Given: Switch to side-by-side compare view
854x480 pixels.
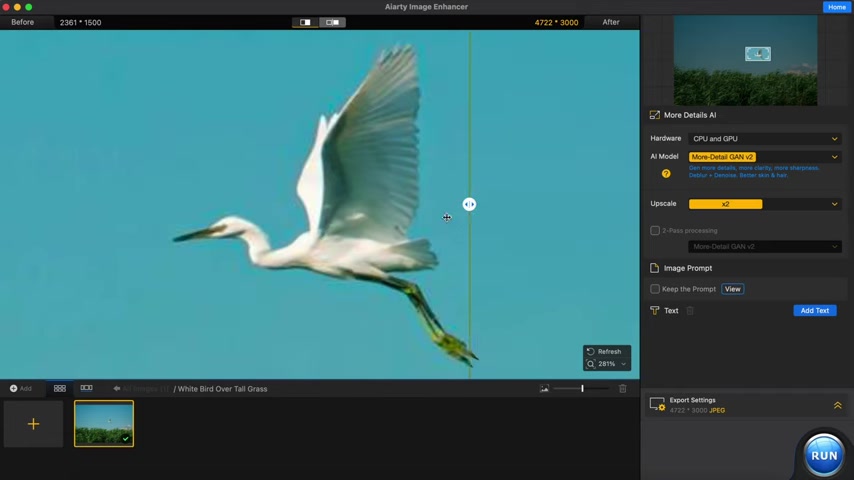Looking at the screenshot, I should tap(332, 22).
